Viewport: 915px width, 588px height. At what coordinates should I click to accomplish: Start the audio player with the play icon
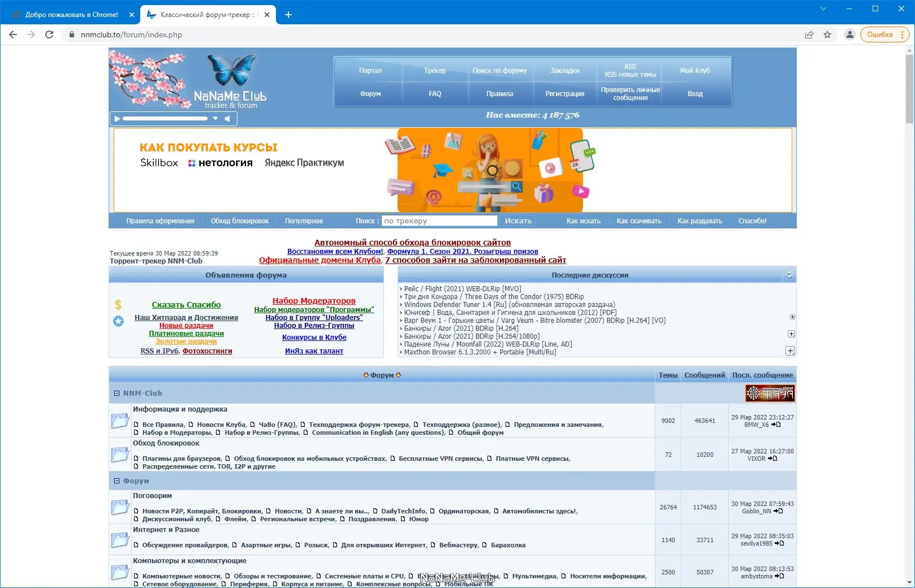117,119
